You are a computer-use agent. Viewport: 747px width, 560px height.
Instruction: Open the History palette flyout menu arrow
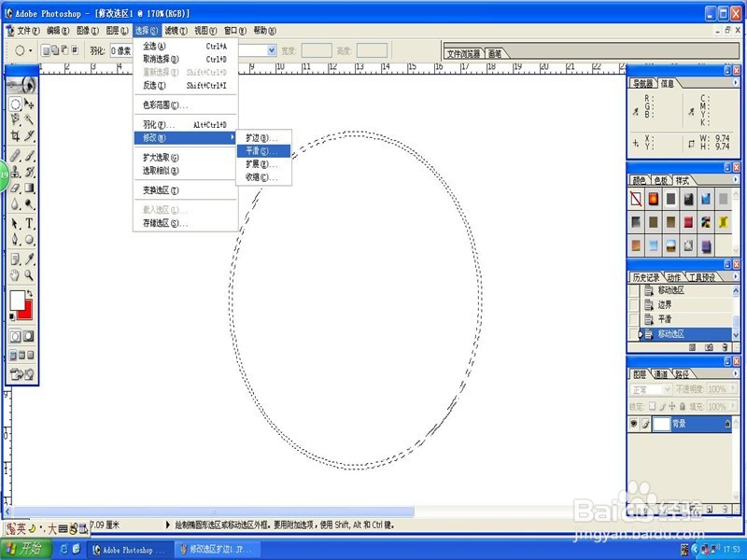coord(736,276)
